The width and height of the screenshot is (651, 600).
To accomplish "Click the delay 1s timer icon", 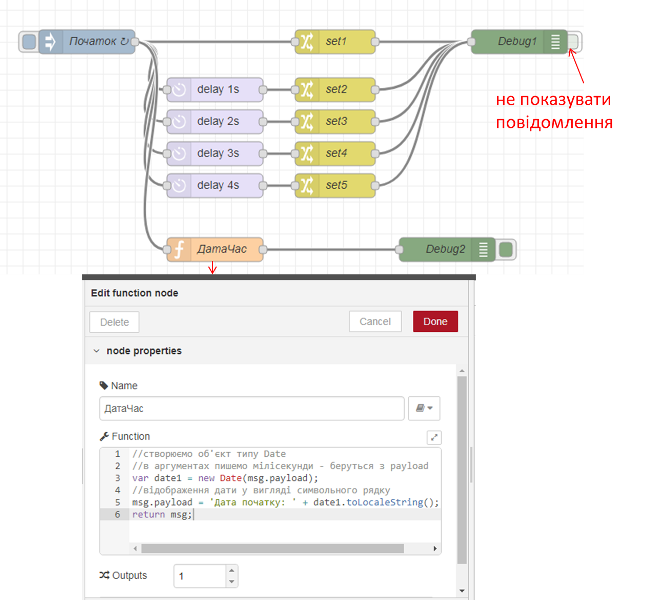I will tap(179, 89).
